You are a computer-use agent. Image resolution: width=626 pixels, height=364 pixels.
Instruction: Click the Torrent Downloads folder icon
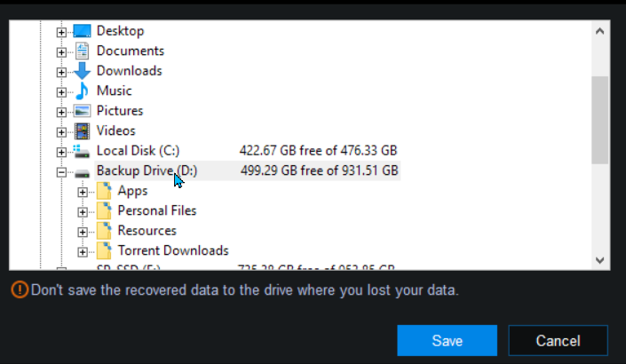[104, 250]
